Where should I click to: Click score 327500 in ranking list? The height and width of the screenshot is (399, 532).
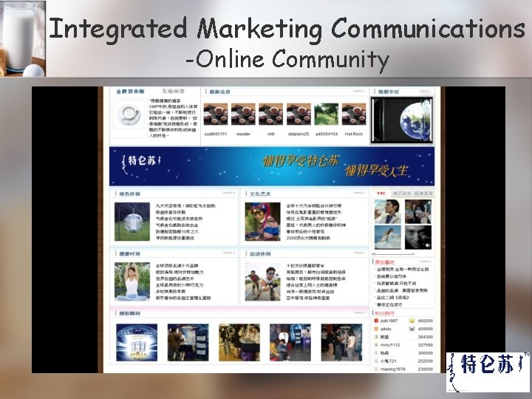pyautogui.click(x=425, y=345)
